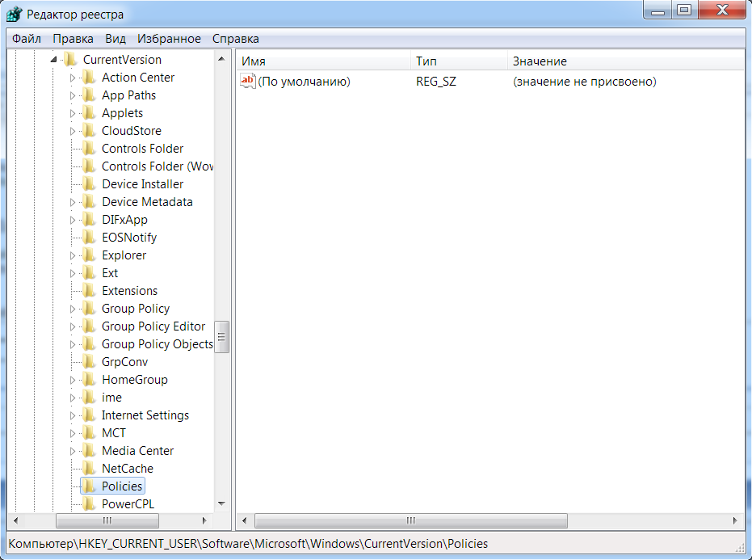Click the Group Policy folder icon
The image size is (752, 560).
[89, 308]
